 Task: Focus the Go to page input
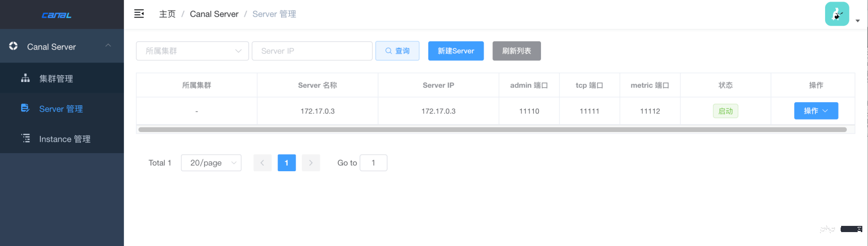(374, 162)
